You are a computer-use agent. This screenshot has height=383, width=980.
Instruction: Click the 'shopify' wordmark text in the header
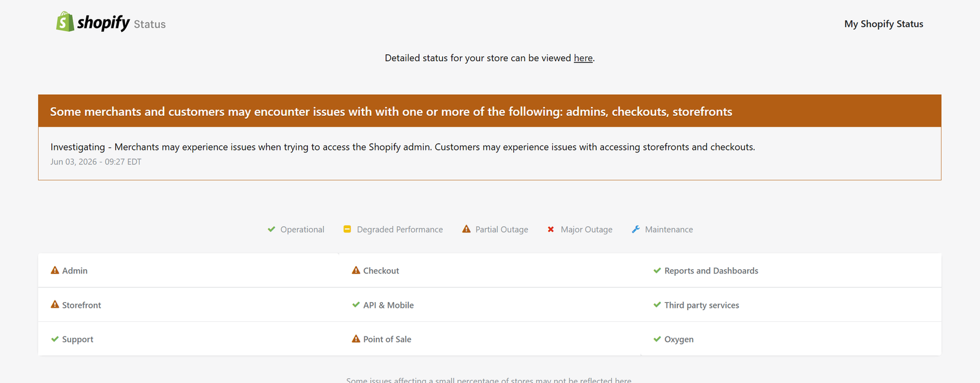[104, 23]
